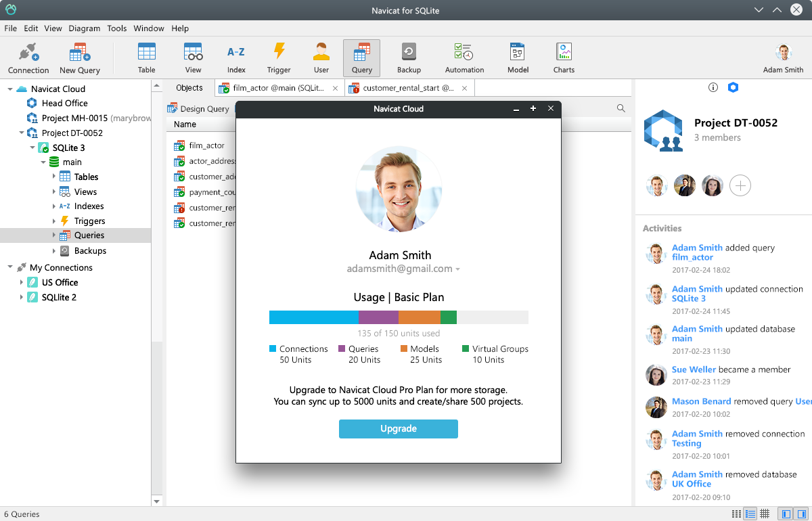Switch to detail list view in status bar
Image resolution: width=812 pixels, height=521 pixels.
pyautogui.click(x=750, y=514)
